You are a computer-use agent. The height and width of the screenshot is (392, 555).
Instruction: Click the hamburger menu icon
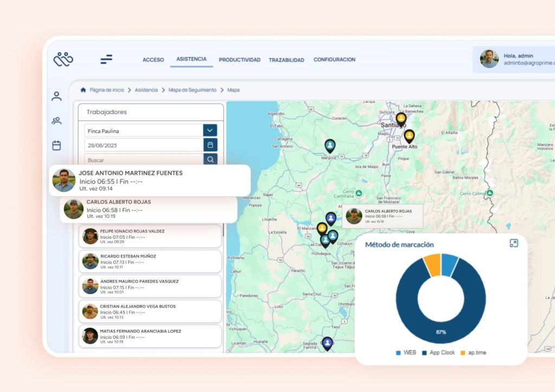click(106, 60)
